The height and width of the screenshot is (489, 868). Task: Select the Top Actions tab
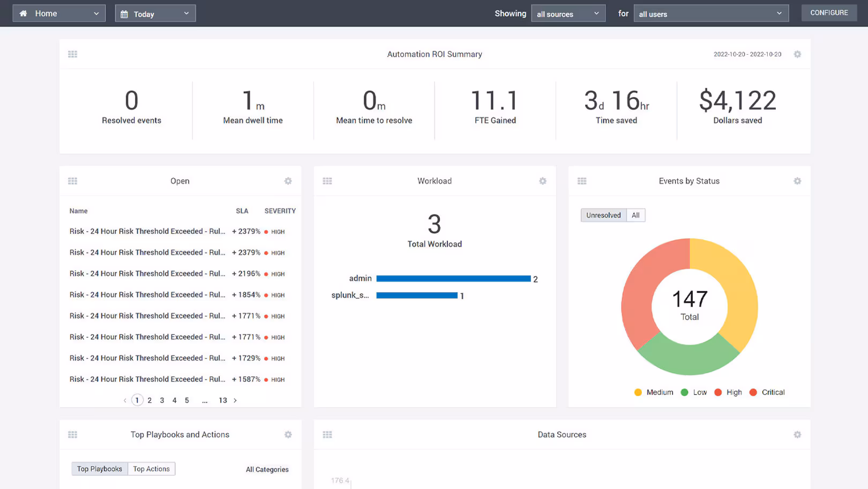(152, 469)
